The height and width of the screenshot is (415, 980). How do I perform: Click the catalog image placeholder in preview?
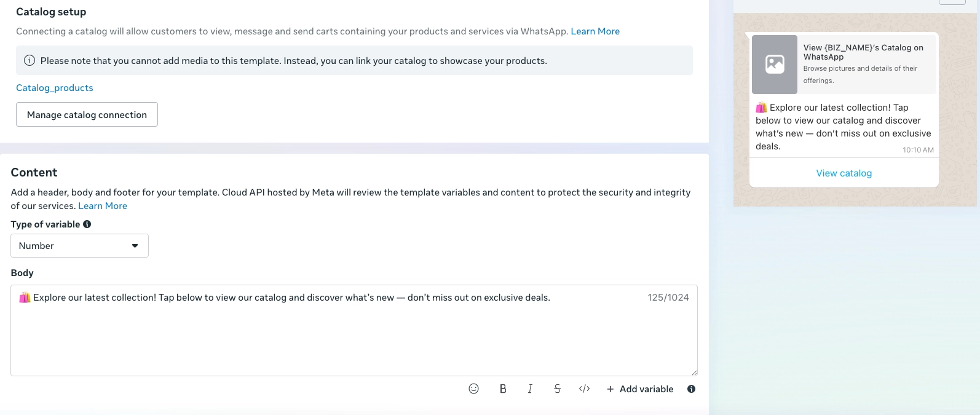pos(775,65)
